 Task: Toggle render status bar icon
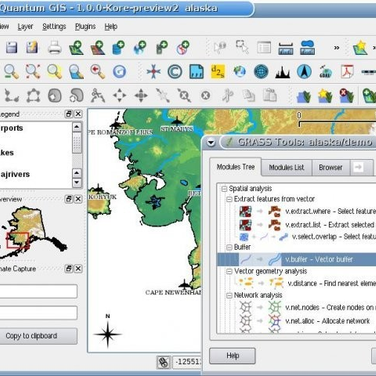[163, 362]
